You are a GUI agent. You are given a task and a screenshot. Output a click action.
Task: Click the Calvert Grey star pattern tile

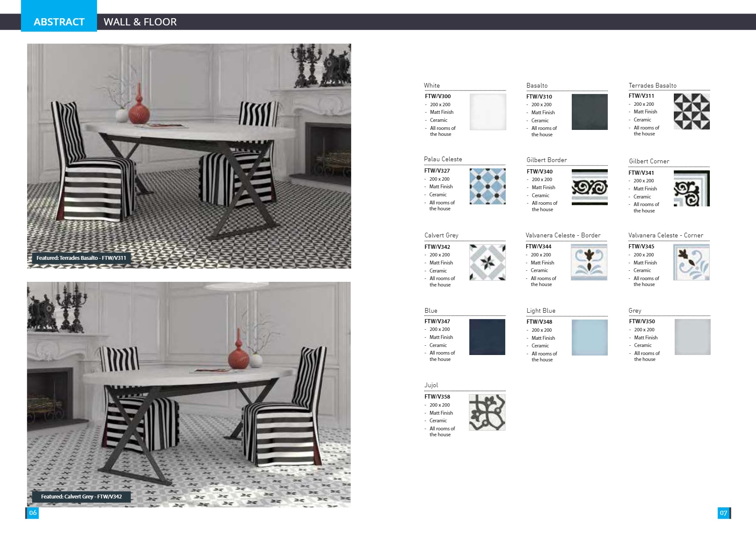487,262
